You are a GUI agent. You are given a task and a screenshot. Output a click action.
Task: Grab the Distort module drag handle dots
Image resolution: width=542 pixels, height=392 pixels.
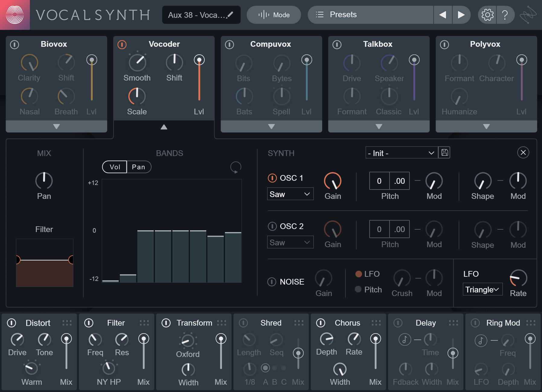pos(67,323)
